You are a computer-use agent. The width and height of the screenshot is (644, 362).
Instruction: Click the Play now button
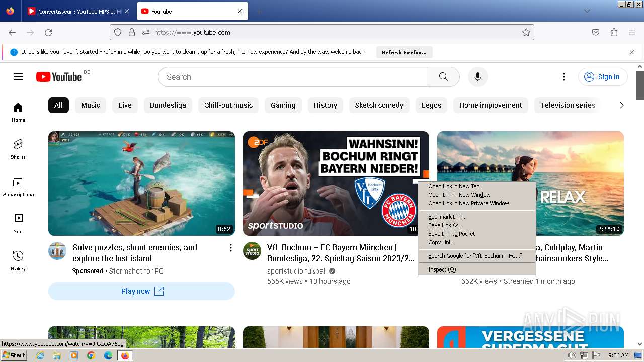(x=141, y=291)
